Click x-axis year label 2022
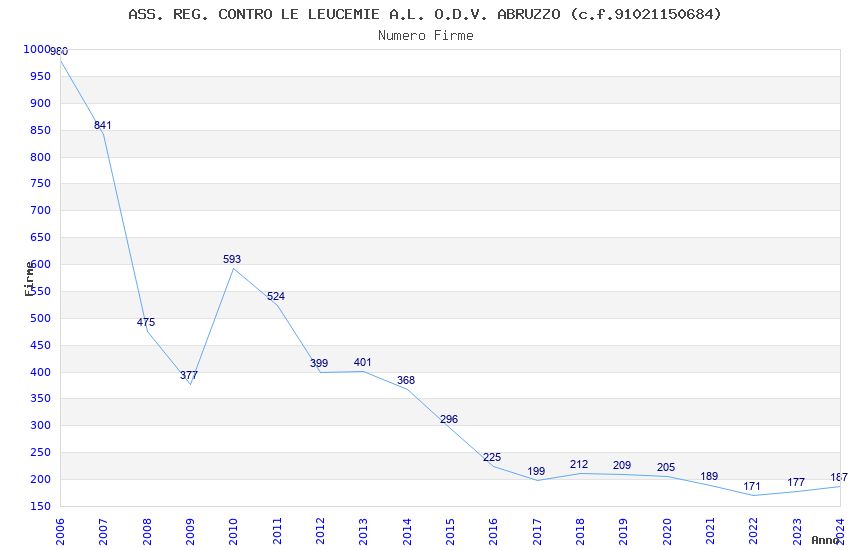850x550 pixels. point(754,532)
